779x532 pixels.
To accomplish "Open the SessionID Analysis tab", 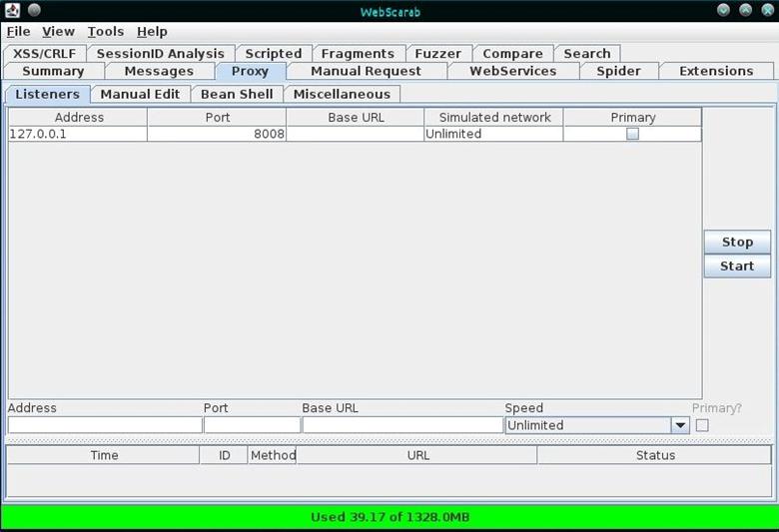I will [x=160, y=54].
